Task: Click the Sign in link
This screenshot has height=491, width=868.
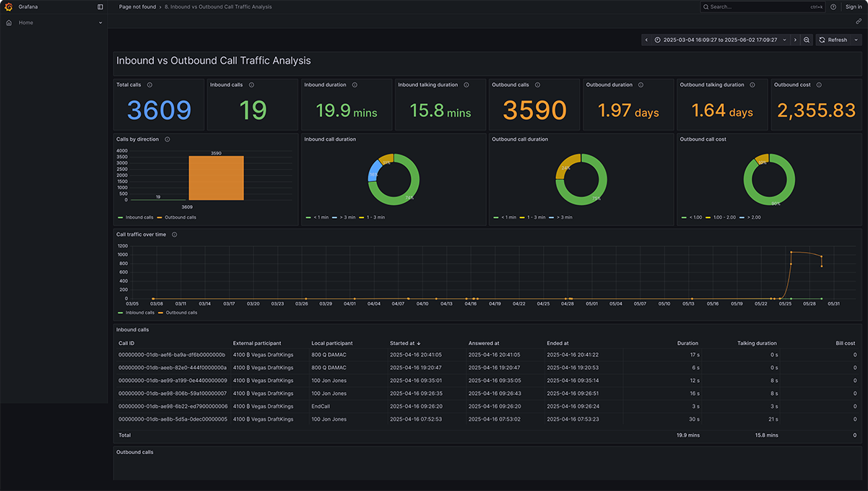Action: [x=854, y=6]
